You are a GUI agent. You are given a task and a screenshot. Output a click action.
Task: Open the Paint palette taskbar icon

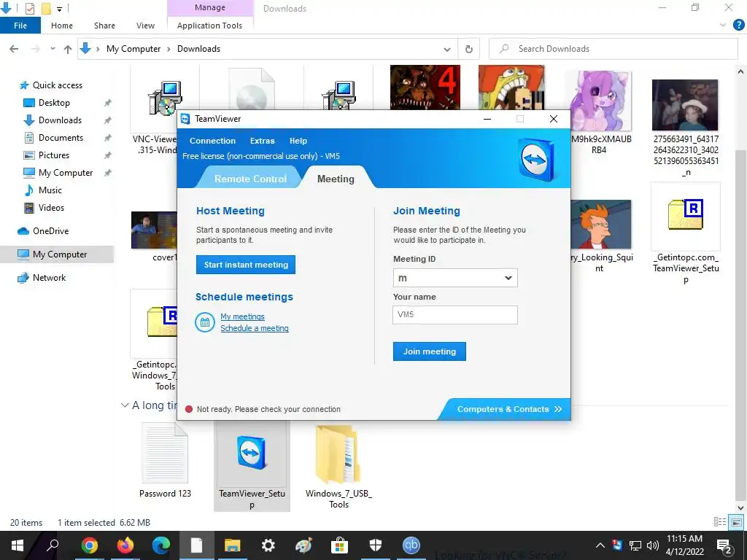[x=303, y=545]
